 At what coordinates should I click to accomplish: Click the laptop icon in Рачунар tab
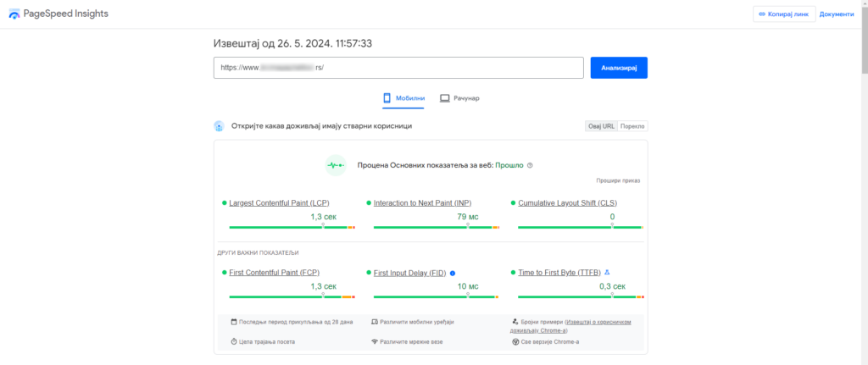[x=444, y=98]
